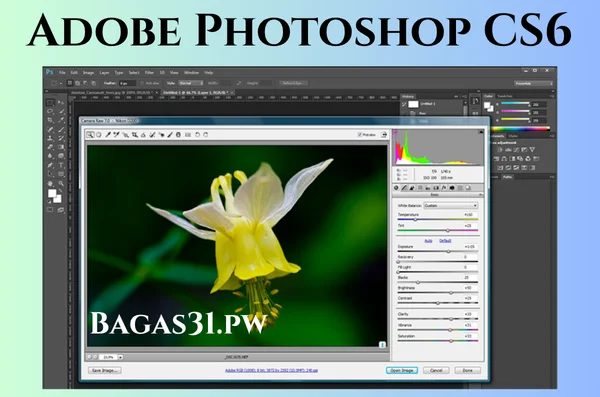Add Levels adjustment from Adjustments panel
600x397 pixels.
click(509, 150)
